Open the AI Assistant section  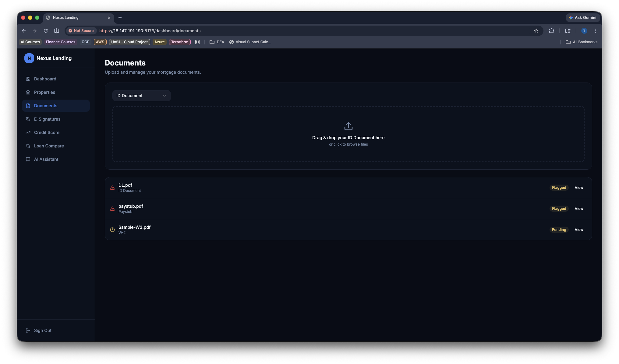(46, 159)
